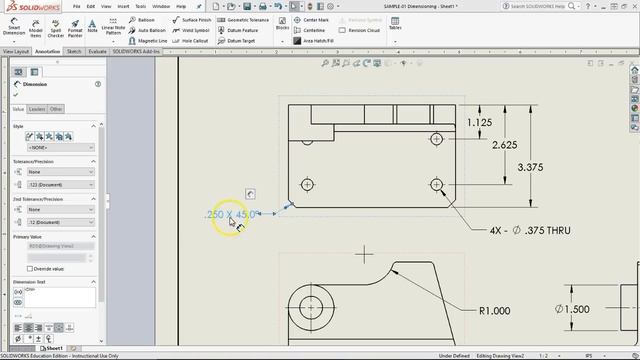Enable the Override value checkbox
This screenshot has width=640, height=360.
[30, 269]
